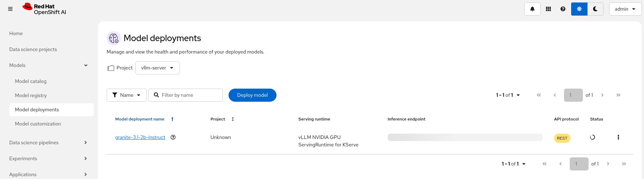Expand Applications section
Screen dimensions: 644x179
coord(49,174)
